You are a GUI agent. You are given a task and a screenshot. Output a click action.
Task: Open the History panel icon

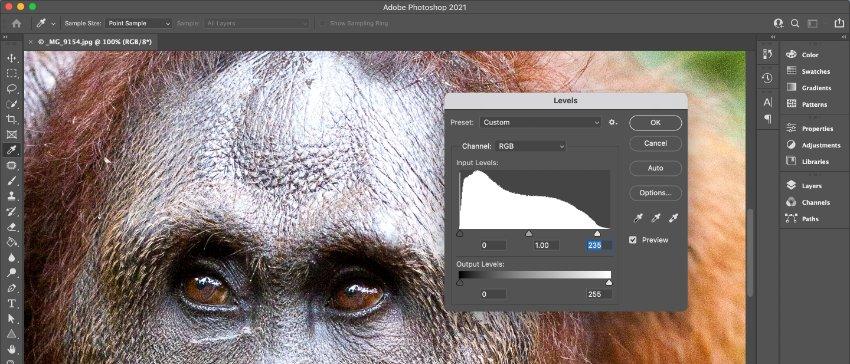pos(767,78)
